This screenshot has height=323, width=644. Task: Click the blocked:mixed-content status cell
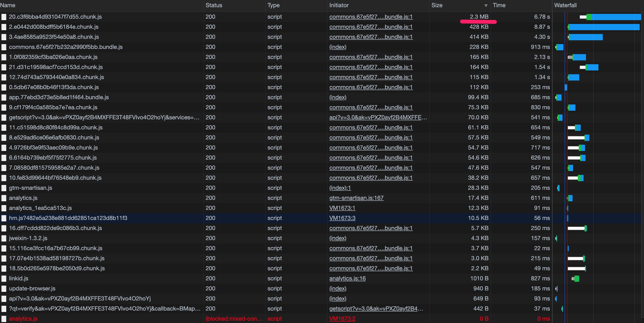234,318
